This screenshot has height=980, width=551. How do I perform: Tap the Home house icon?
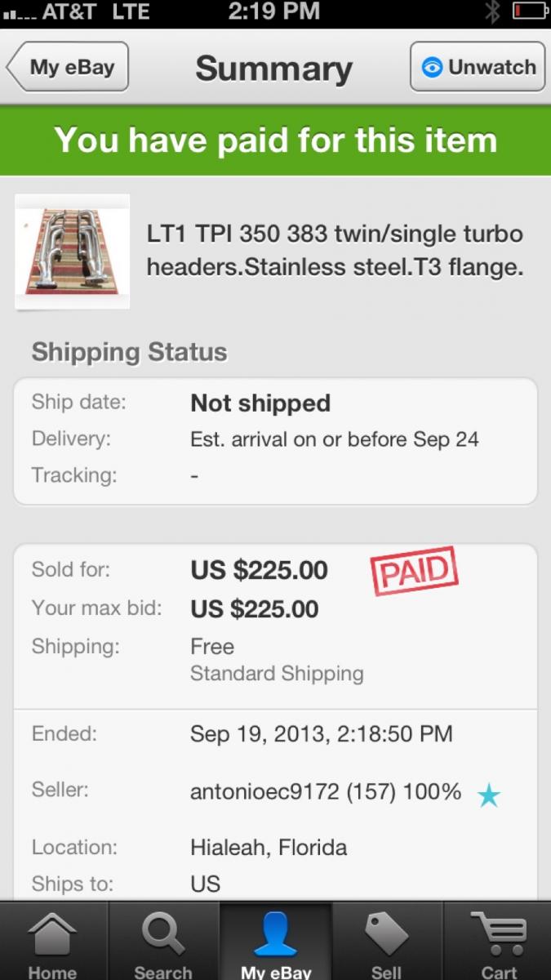(53, 935)
